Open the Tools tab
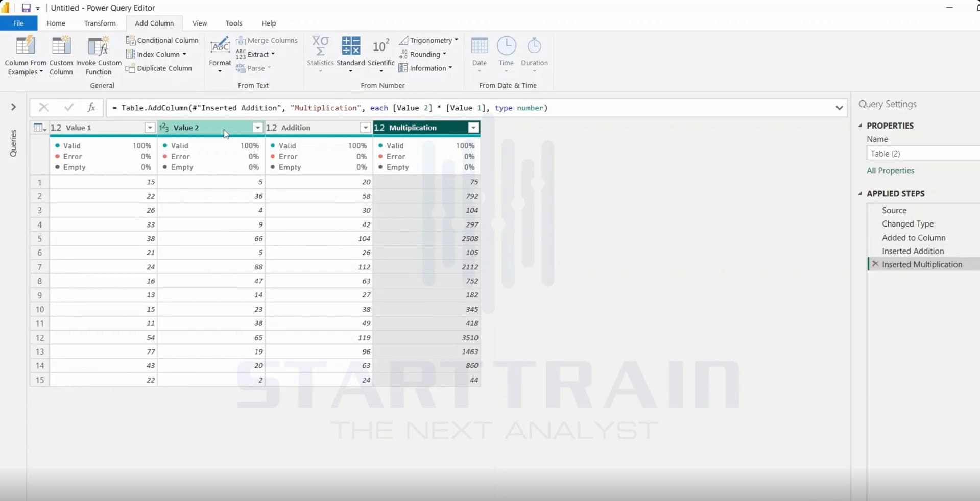The height and width of the screenshot is (501, 980). pyautogui.click(x=234, y=23)
